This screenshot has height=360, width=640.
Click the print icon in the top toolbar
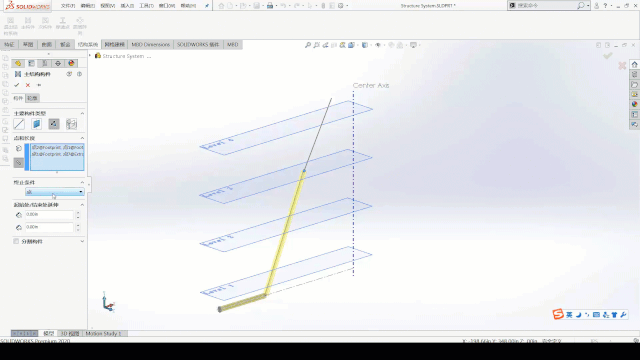tap(270, 6)
